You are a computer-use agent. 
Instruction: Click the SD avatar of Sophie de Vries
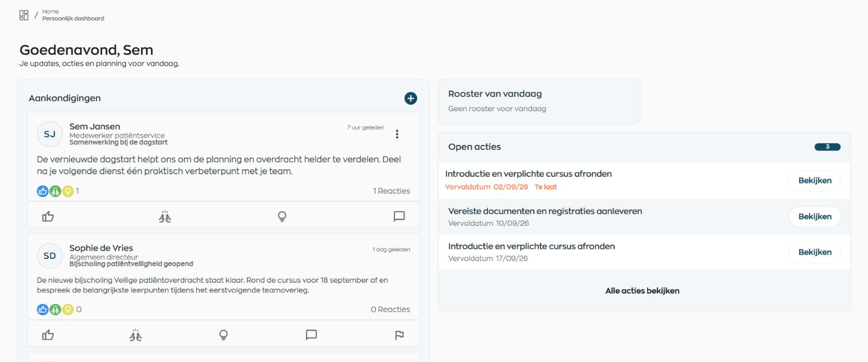50,256
